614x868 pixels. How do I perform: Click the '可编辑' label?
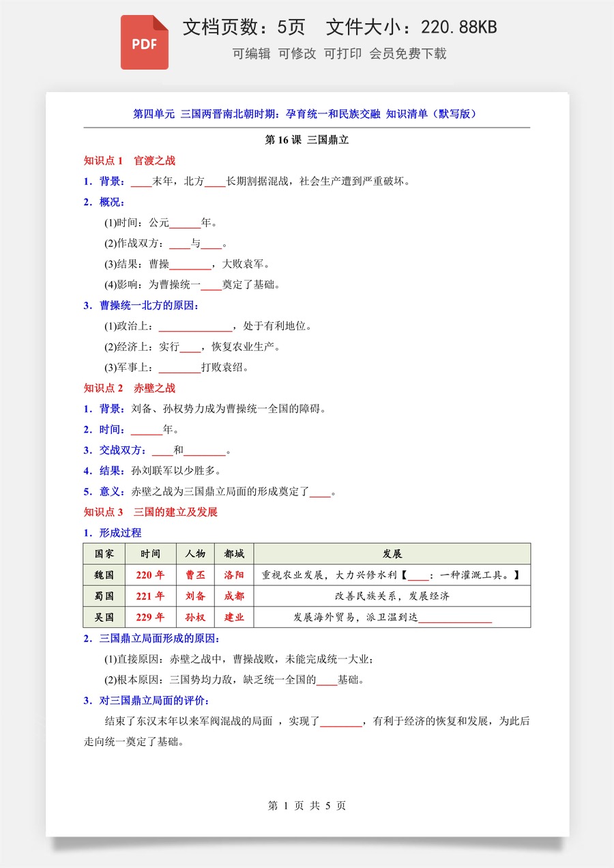pos(251,54)
